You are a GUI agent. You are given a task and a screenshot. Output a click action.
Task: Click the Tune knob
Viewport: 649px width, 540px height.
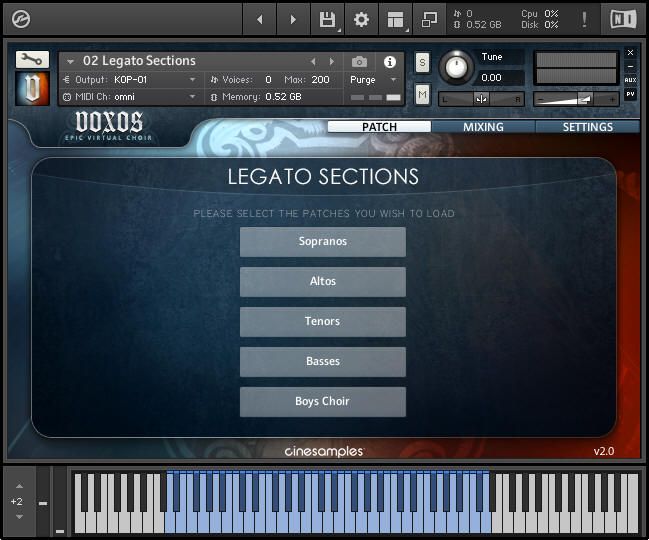pyautogui.click(x=457, y=67)
